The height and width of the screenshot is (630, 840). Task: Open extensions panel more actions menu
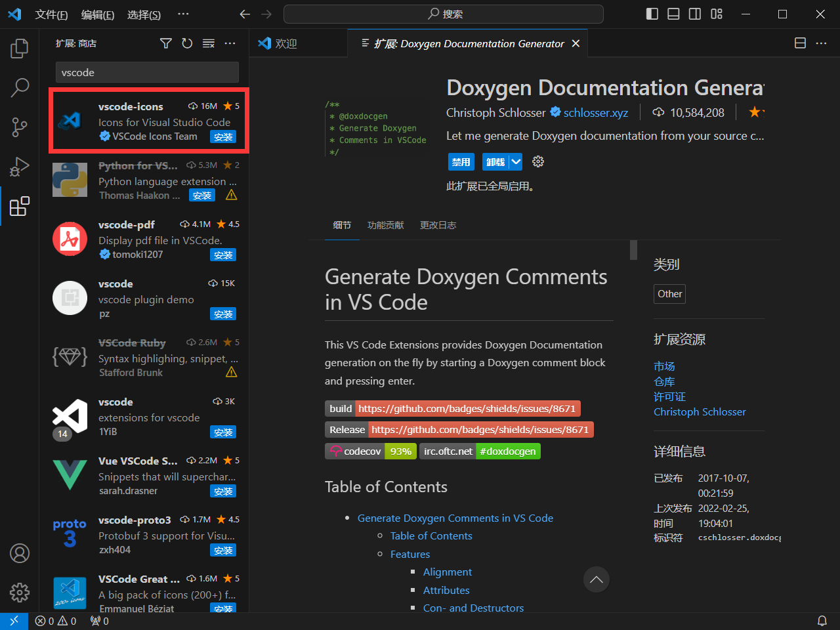pyautogui.click(x=230, y=43)
